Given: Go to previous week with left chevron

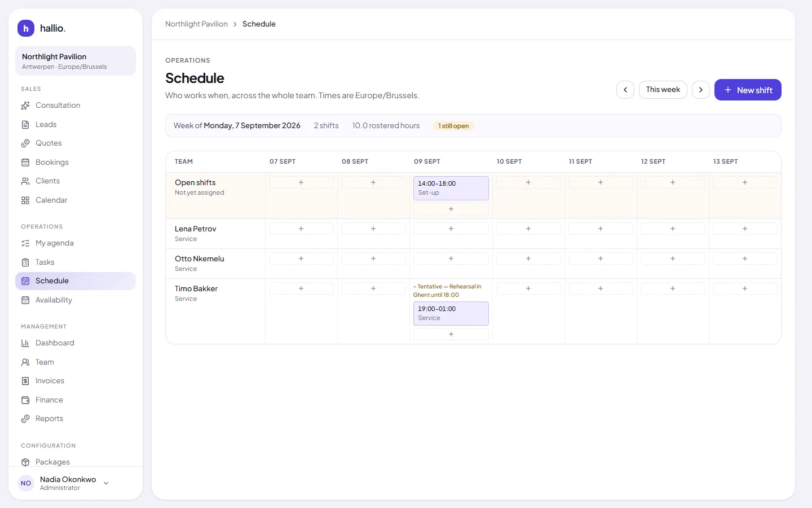Looking at the screenshot, I should pyautogui.click(x=625, y=90).
